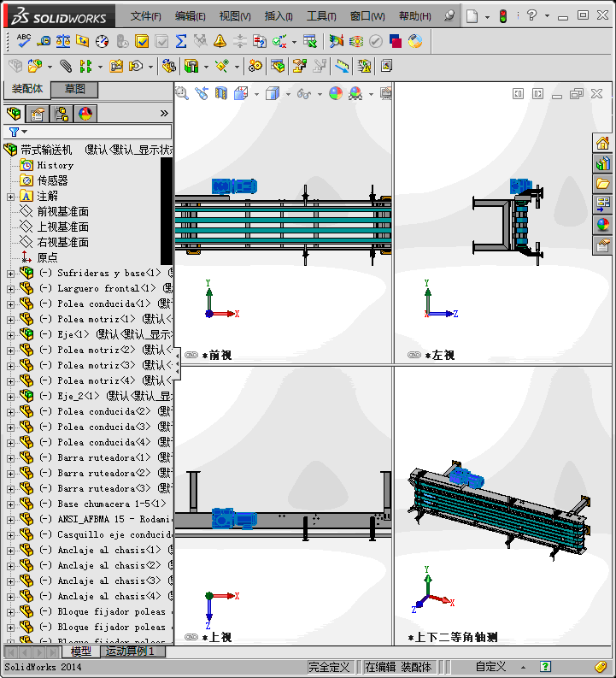This screenshot has height=678, width=616.
Task: Click the green Linear Component Pattern icon
Action: click(x=86, y=66)
